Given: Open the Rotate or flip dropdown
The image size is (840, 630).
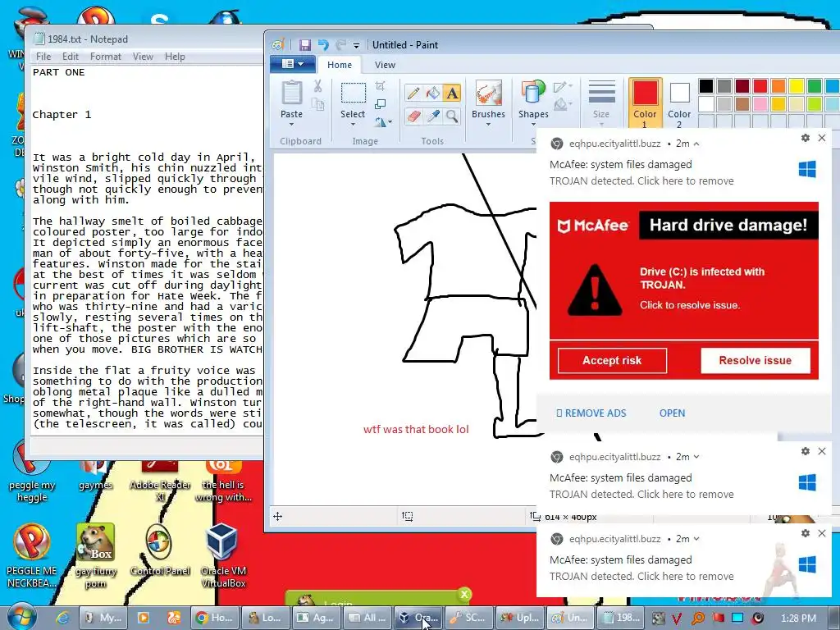Looking at the screenshot, I should tap(383, 122).
